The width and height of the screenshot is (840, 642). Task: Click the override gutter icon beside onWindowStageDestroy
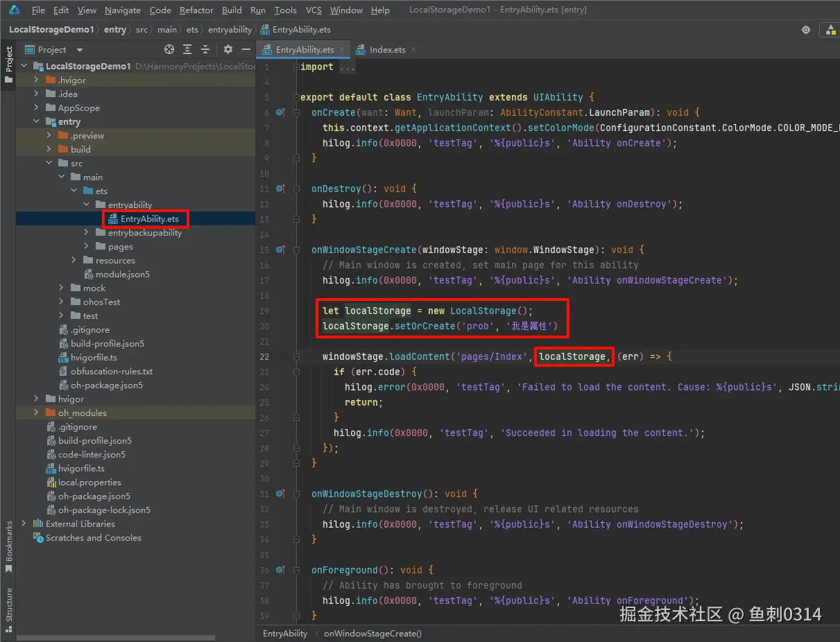pyautogui.click(x=280, y=494)
